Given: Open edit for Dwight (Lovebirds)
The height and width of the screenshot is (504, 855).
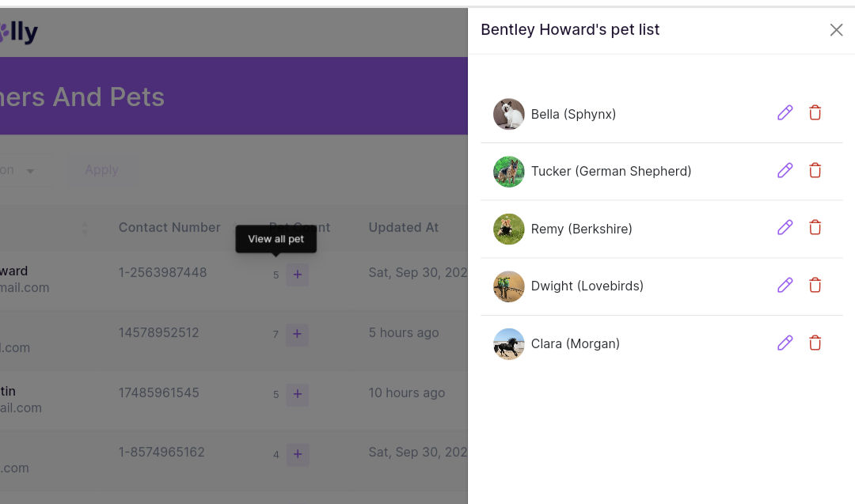Looking at the screenshot, I should click(785, 286).
